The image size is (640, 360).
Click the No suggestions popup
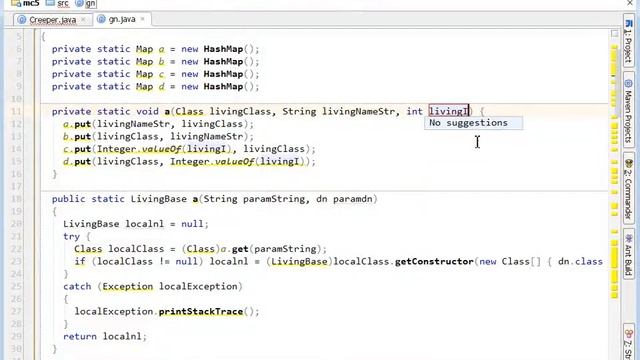(x=473, y=123)
